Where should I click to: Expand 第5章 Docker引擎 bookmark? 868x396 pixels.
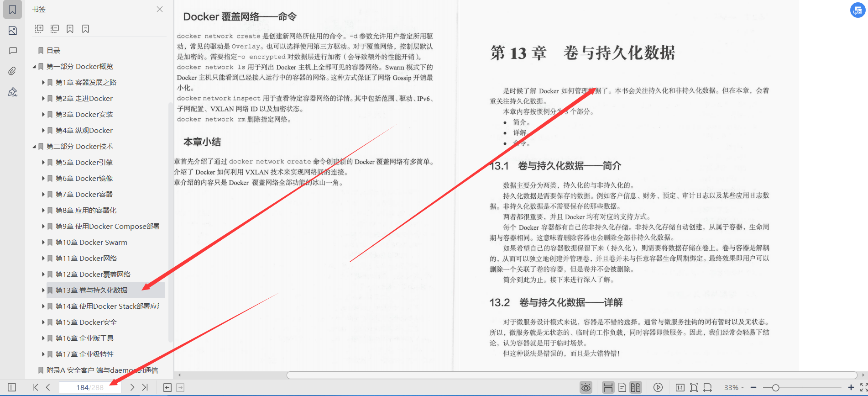[x=43, y=163]
